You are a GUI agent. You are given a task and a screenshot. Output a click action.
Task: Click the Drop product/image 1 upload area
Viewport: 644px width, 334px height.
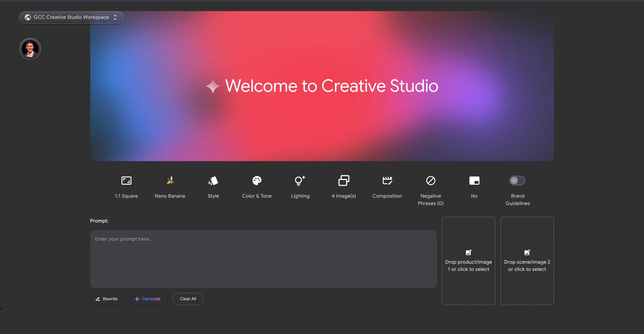(468, 261)
